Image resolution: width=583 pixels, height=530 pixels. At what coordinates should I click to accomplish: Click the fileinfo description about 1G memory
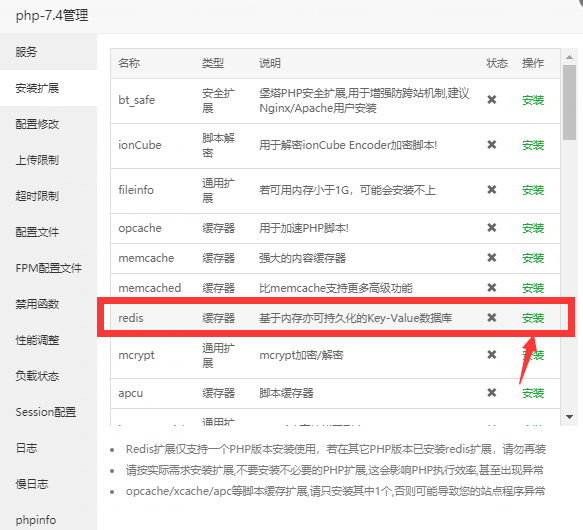pos(347,190)
